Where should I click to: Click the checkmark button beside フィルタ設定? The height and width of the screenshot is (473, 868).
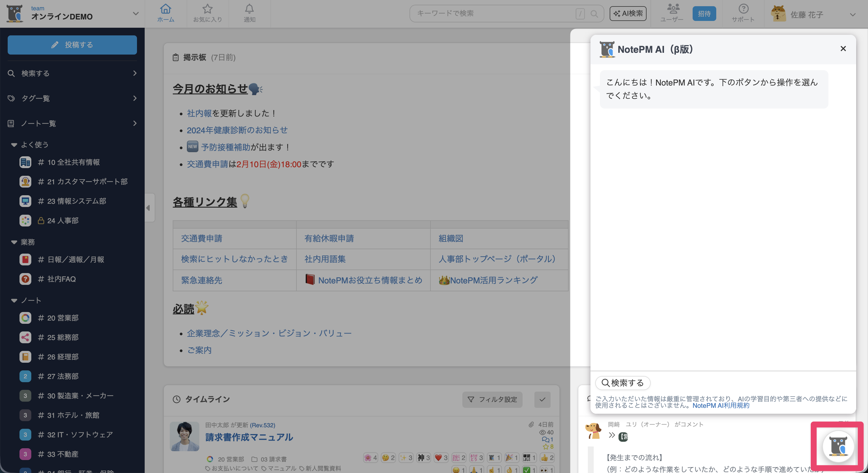pos(542,399)
